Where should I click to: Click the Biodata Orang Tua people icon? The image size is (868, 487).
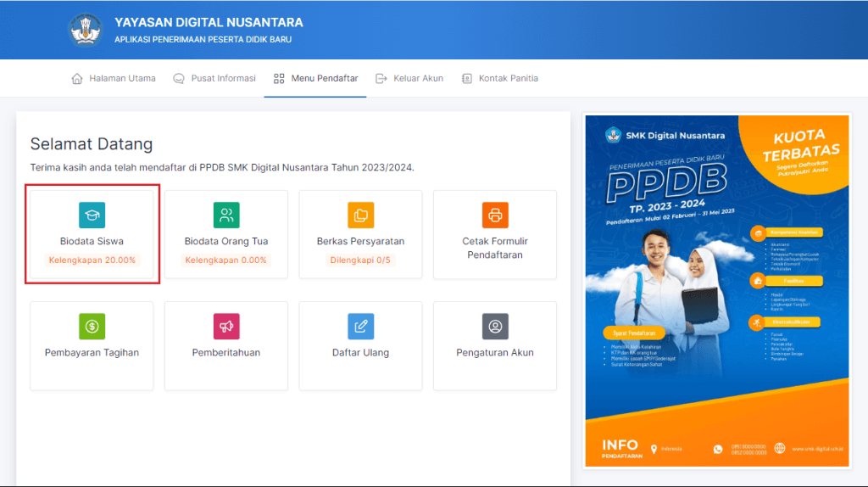226,216
